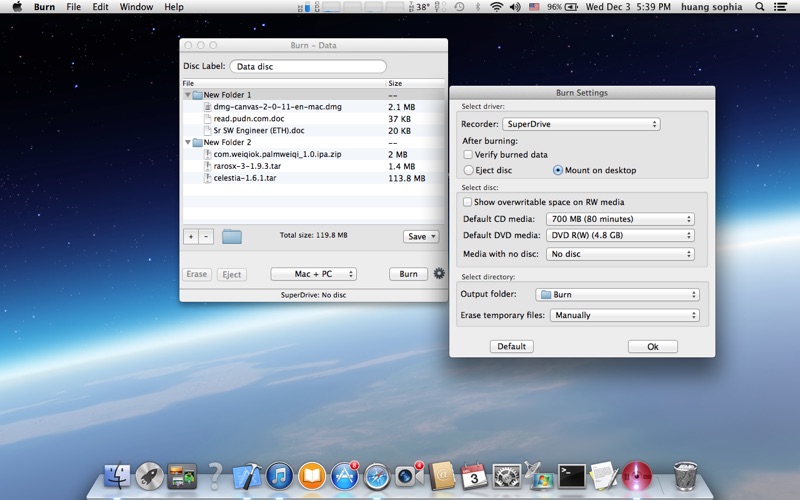The height and width of the screenshot is (500, 800).
Task: Click the Burn button
Action: pos(408,274)
